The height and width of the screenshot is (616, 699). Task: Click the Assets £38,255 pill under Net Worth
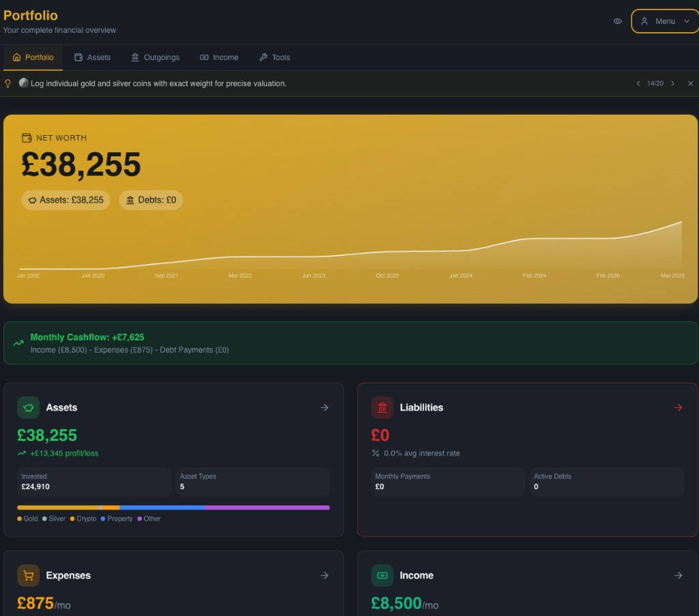66,200
